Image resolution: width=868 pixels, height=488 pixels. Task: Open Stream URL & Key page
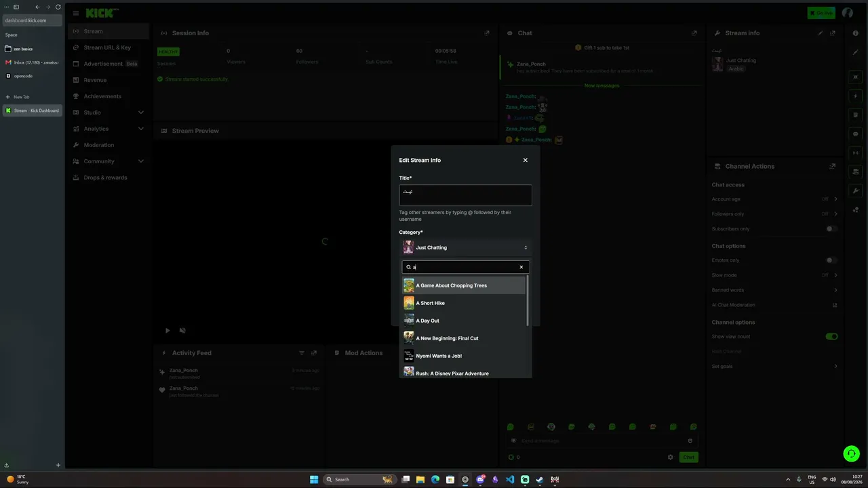pos(108,47)
